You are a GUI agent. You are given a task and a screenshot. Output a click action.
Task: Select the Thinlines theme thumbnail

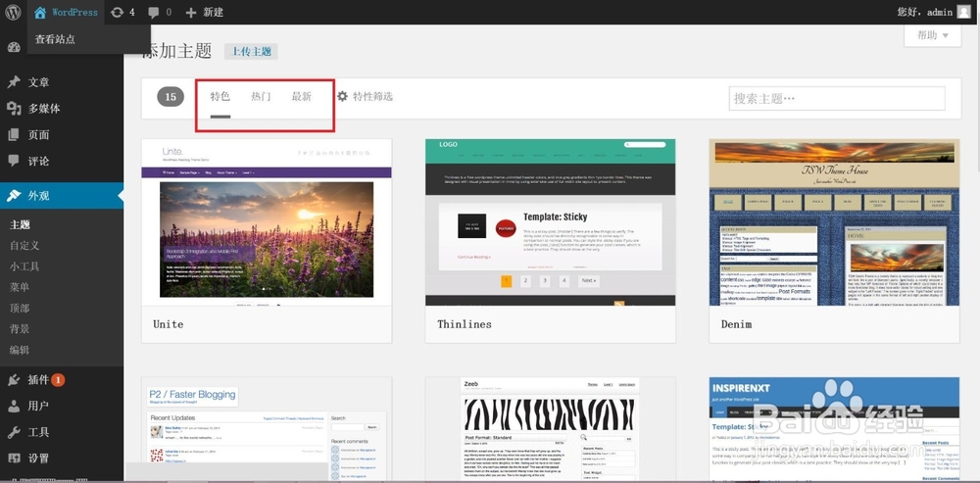tap(550, 222)
